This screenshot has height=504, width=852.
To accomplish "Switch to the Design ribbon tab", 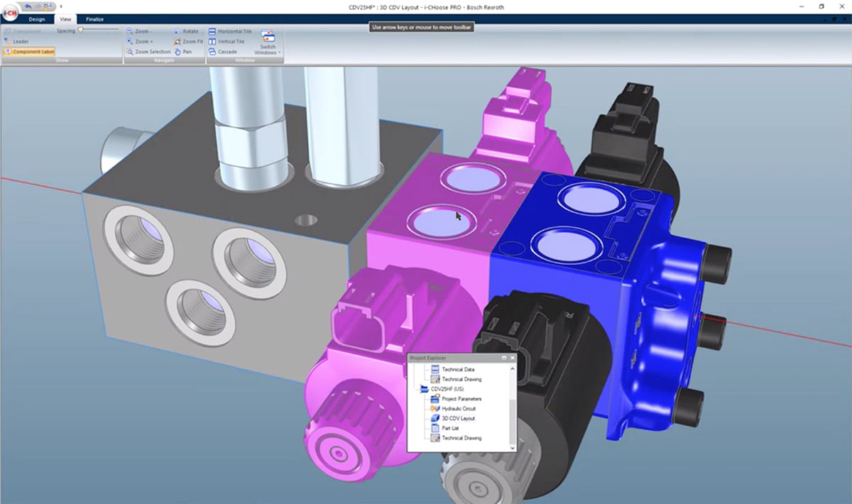I will pos(37,19).
